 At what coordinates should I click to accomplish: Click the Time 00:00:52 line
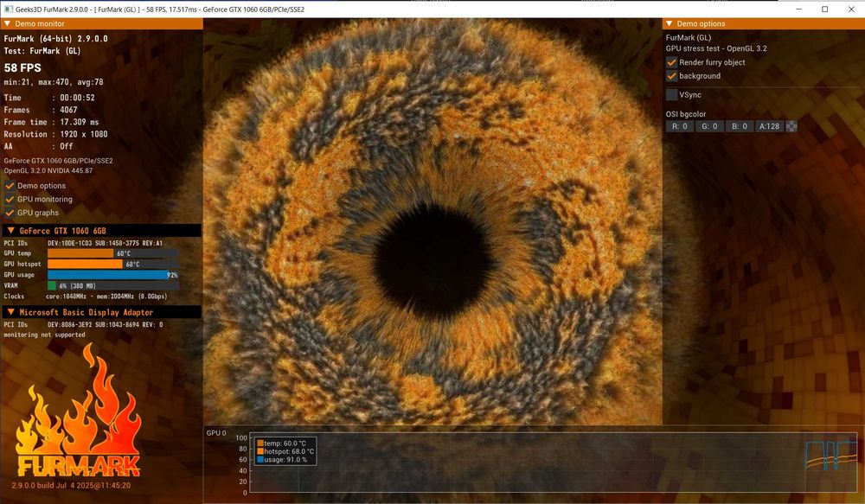(x=49, y=98)
